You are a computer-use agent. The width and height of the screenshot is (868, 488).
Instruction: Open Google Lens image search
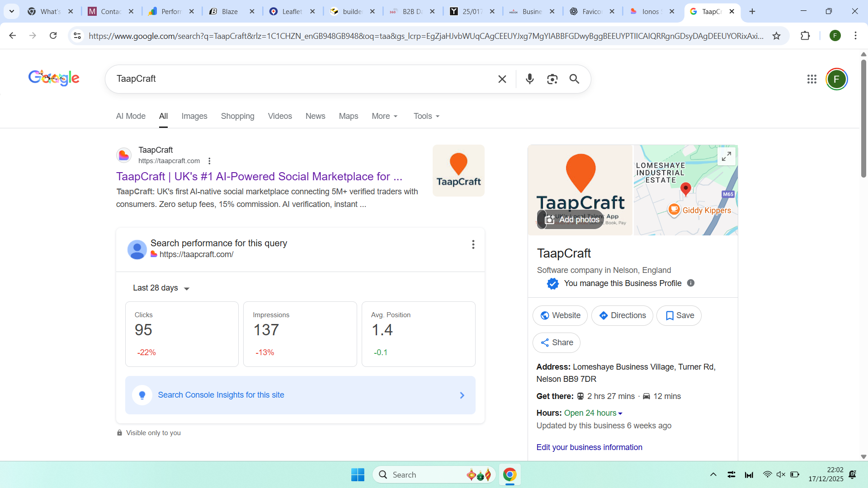[552, 79]
